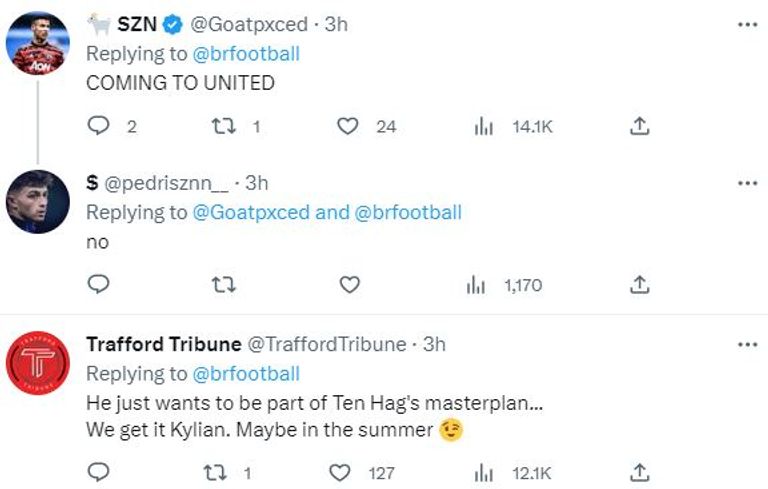Open Trafford Tribune profile name
Image resolution: width=768 pixels, height=489 pixels.
tap(164, 344)
